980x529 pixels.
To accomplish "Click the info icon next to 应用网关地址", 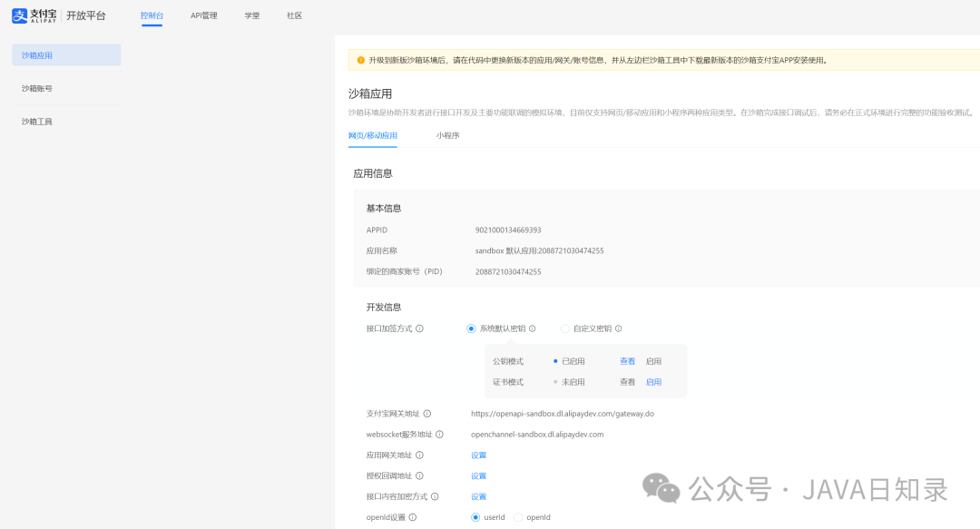I will point(417,455).
